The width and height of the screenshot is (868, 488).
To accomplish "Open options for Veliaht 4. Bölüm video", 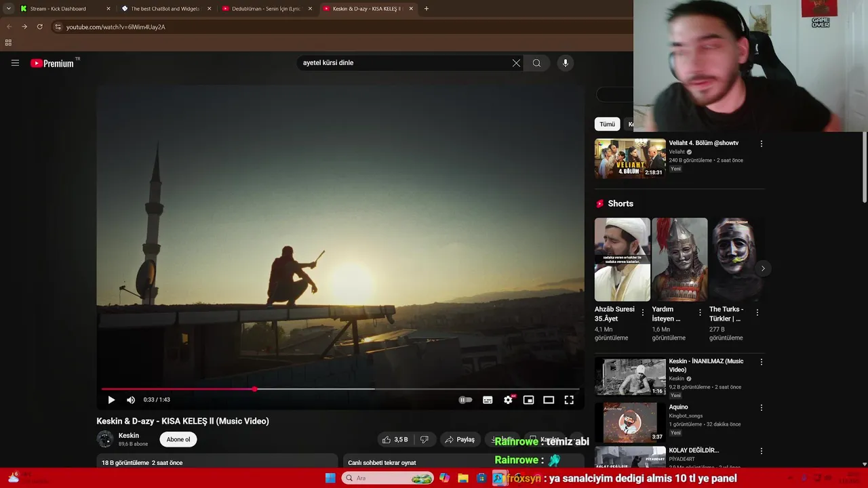I will point(762,144).
